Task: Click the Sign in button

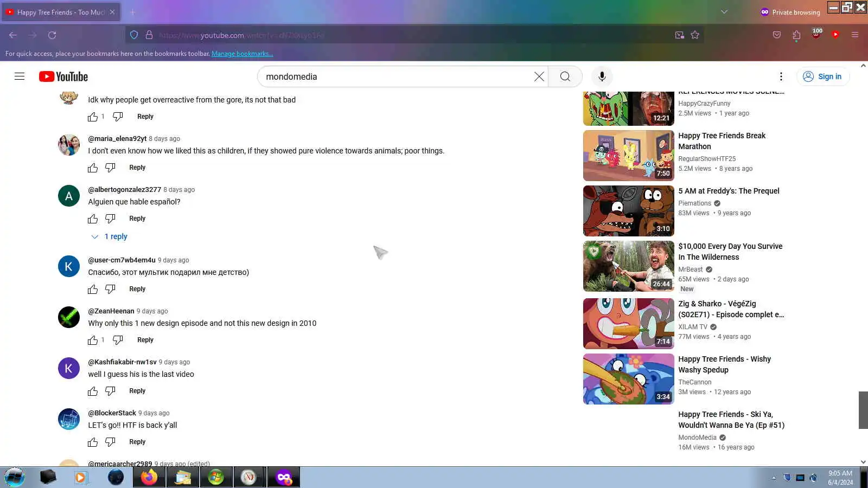Action: (823, 76)
